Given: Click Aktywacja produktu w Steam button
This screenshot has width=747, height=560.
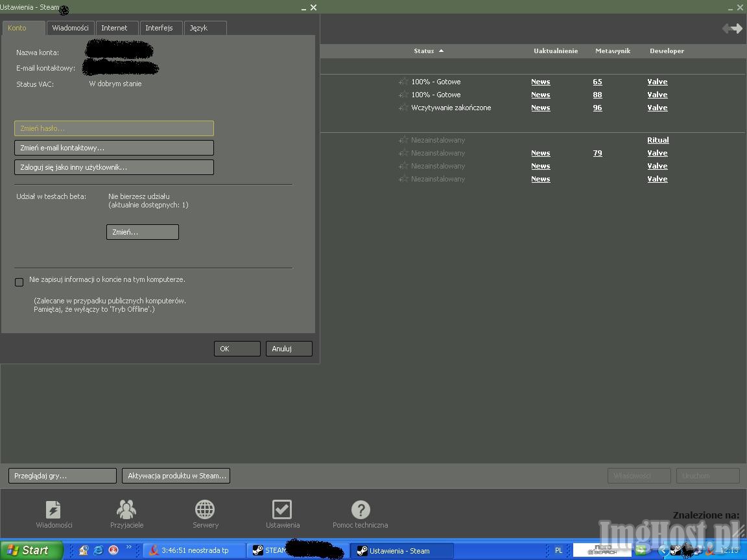Looking at the screenshot, I should point(176,476).
